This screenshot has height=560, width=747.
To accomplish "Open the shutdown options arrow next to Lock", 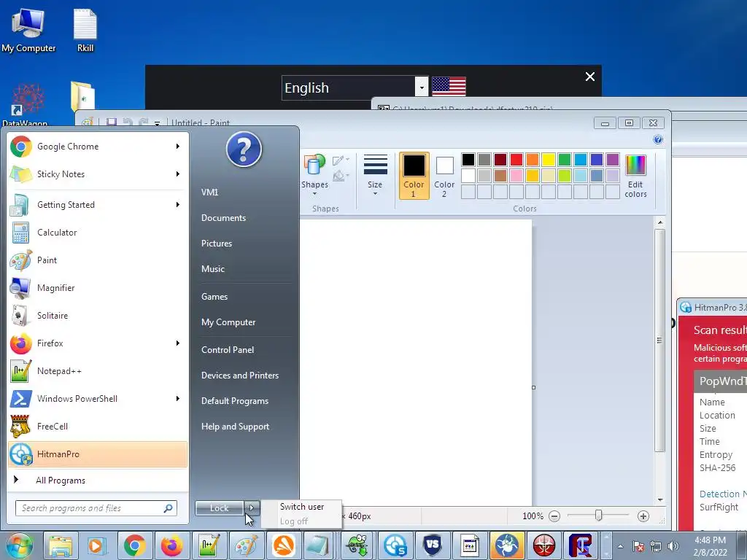I will [252, 508].
